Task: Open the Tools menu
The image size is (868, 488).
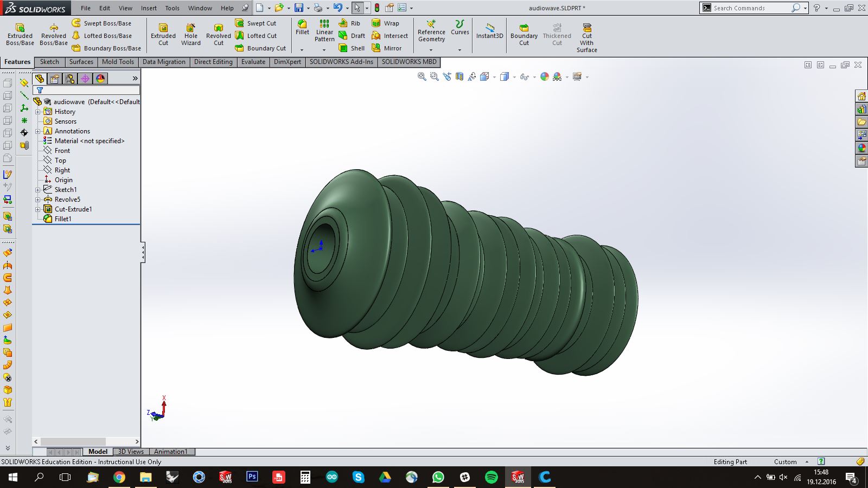Action: point(172,8)
